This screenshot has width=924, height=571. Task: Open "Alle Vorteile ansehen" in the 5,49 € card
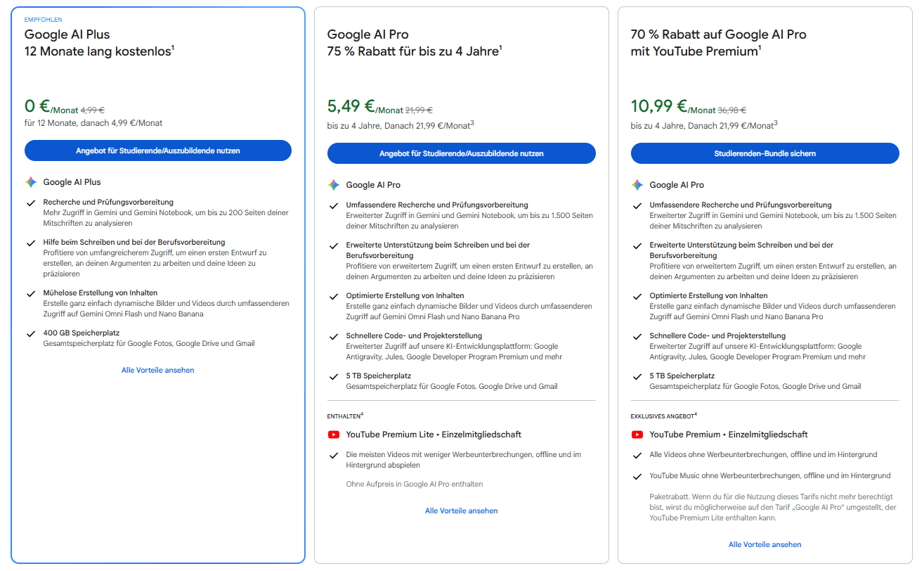462,511
